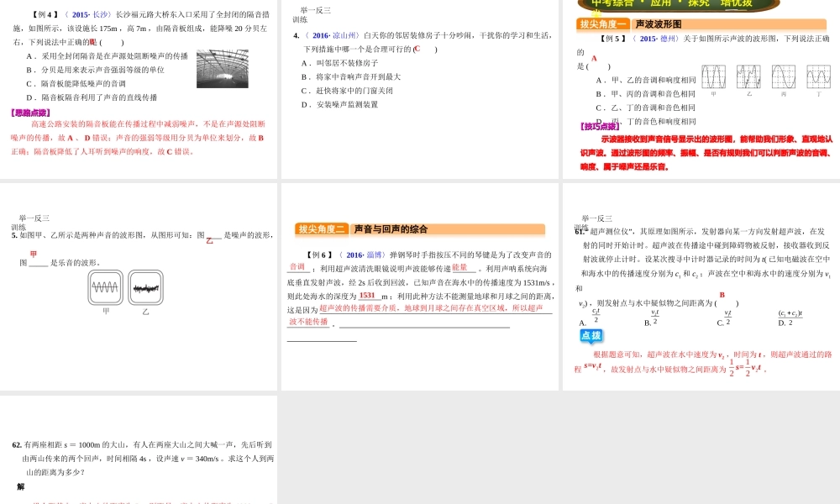
Task: Click the 乙 oscilloscope image in question 5
Action: click(145, 287)
